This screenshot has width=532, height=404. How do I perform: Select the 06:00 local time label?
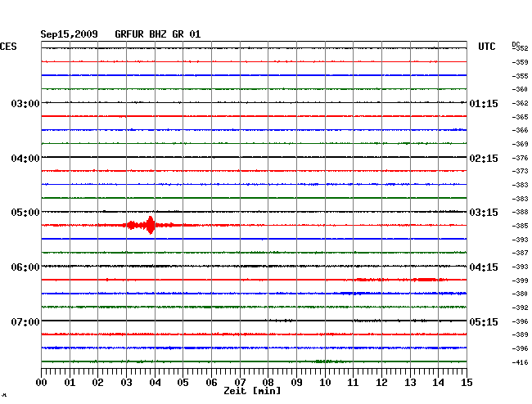coord(25,267)
